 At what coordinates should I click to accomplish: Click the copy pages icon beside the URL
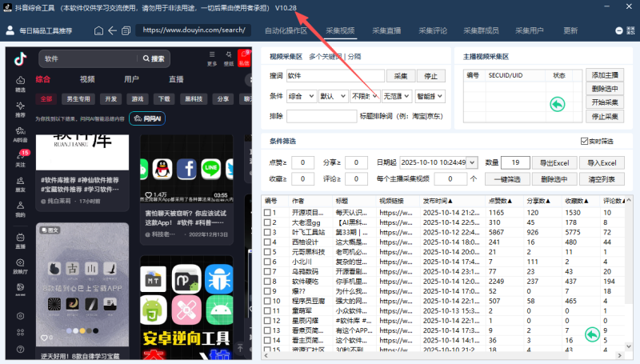point(126,30)
